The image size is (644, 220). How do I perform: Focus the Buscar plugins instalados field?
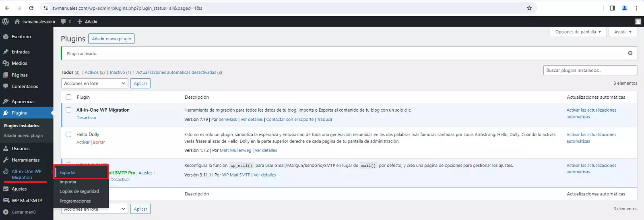[x=590, y=70]
